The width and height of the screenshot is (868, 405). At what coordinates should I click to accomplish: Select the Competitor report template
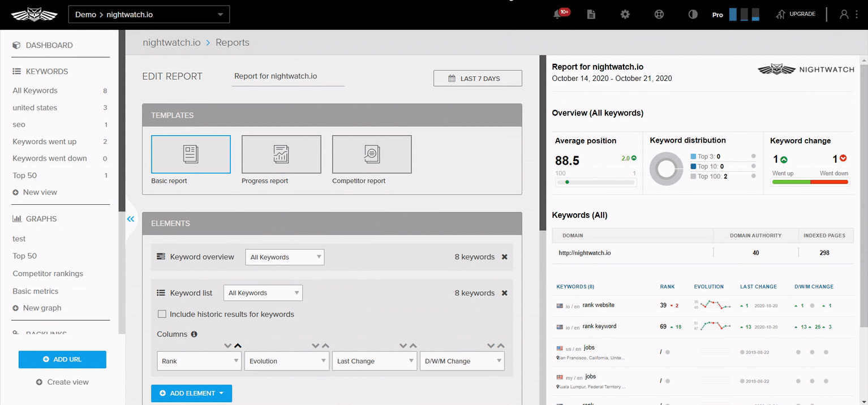pyautogui.click(x=372, y=154)
